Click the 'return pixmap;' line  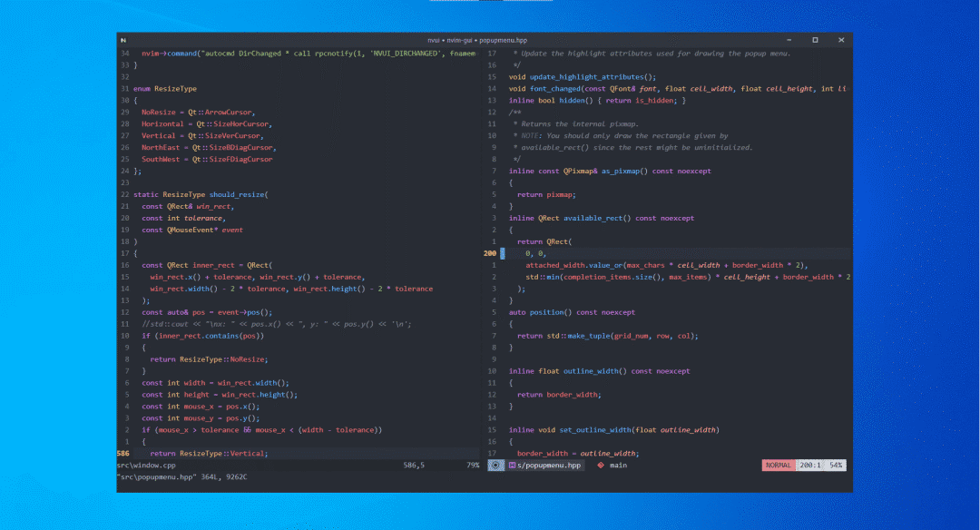[546, 194]
